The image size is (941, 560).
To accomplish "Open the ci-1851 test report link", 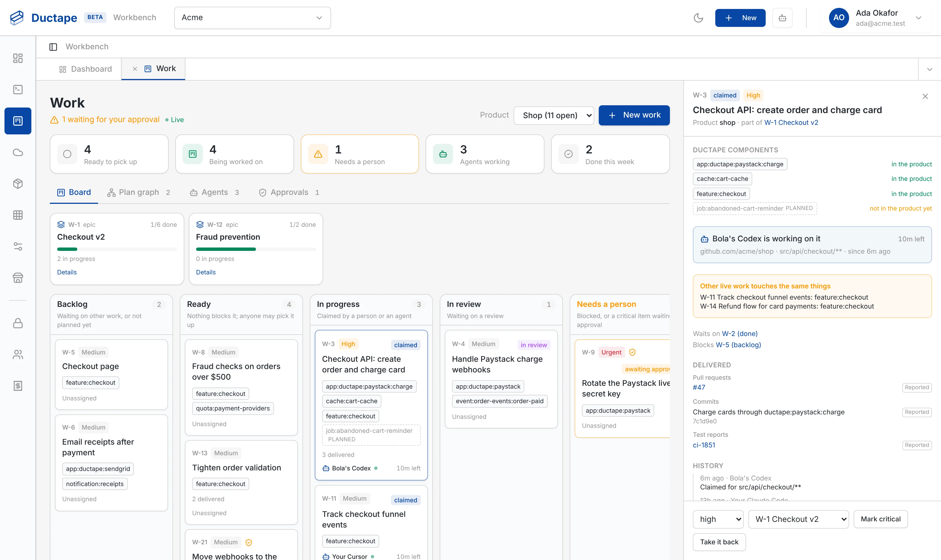I will (x=704, y=445).
